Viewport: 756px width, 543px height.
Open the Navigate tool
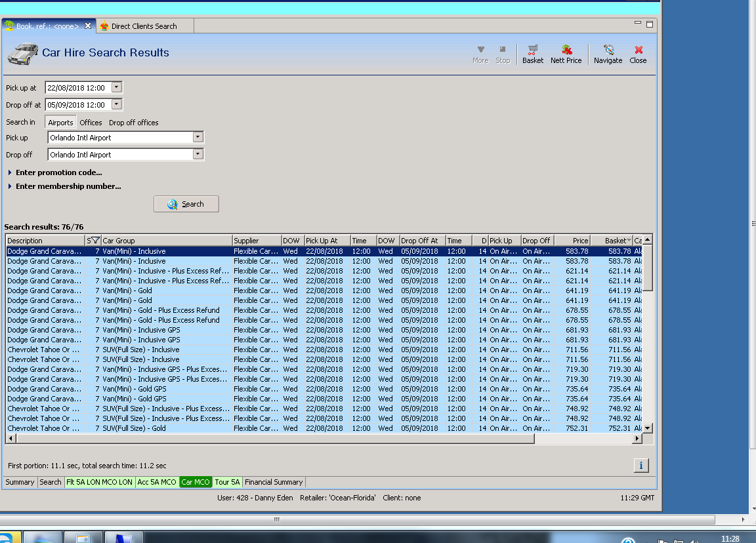[x=608, y=54]
